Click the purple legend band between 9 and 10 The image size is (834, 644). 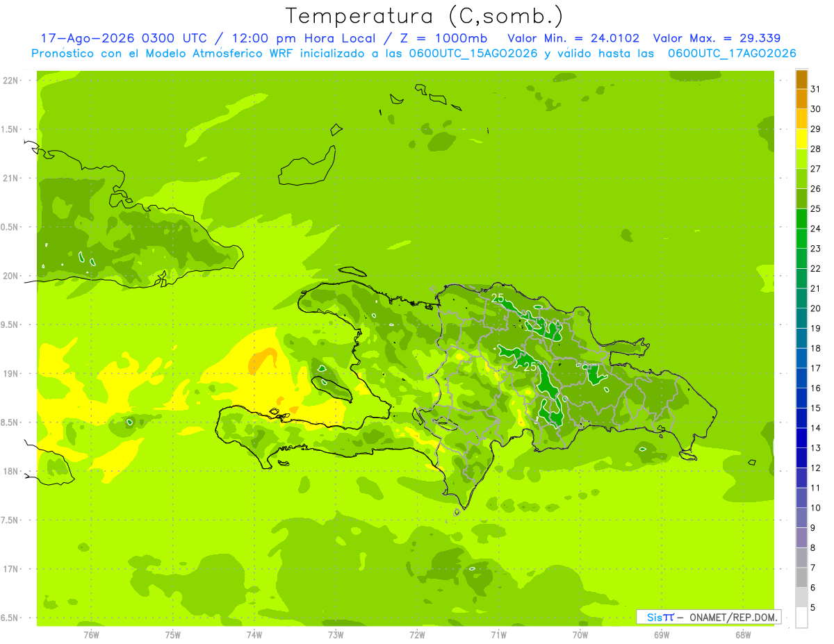801,518
